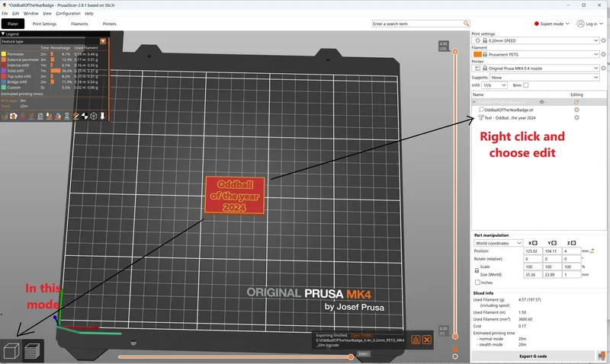
Task: Toggle the lock icon under the vertical slider
Action: click(455, 350)
